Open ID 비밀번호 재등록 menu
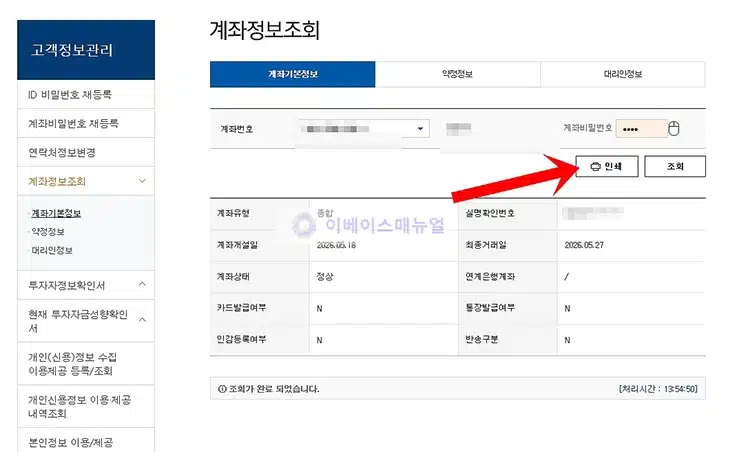The image size is (730, 452). pyautogui.click(x=86, y=94)
